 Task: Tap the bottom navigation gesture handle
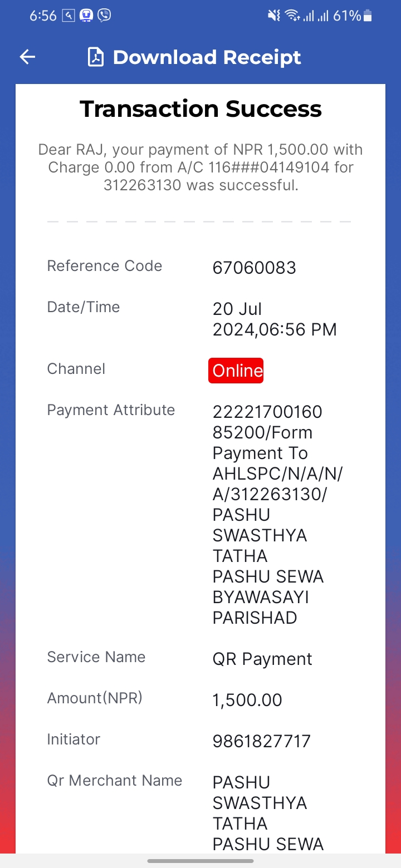pyautogui.click(x=200, y=861)
